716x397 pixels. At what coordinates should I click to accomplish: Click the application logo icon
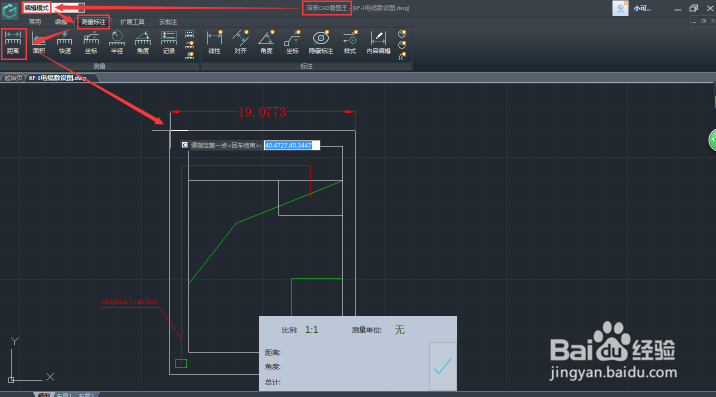[9, 10]
